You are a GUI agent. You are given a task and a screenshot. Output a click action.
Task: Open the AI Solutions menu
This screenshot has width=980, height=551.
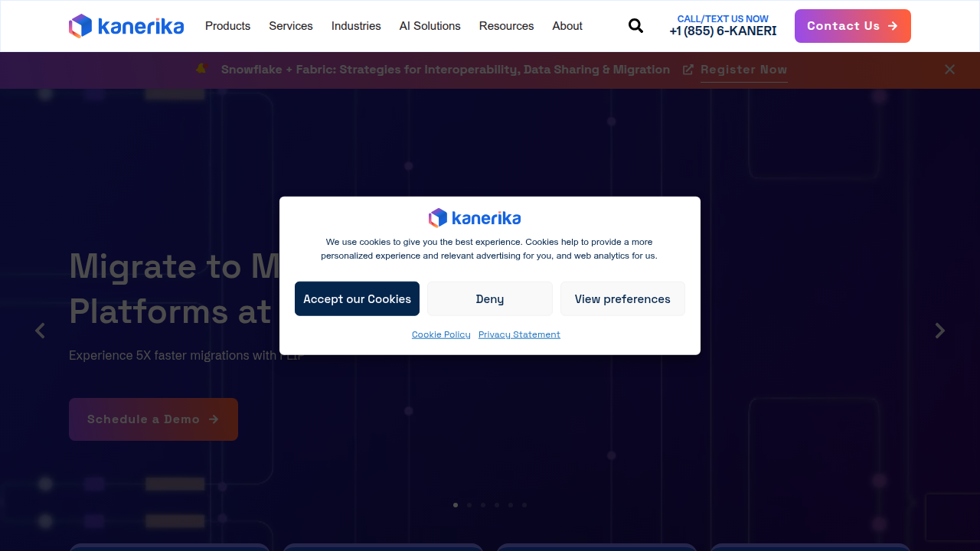pos(430,26)
